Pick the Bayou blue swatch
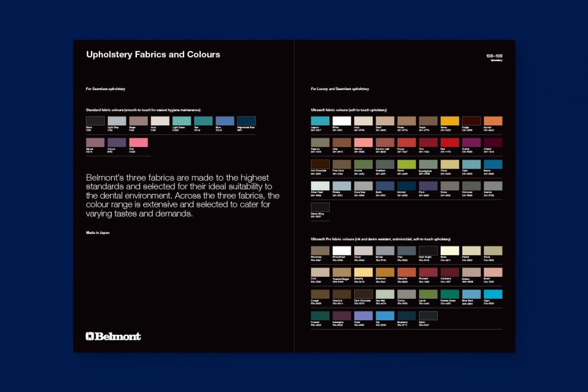 (493, 164)
